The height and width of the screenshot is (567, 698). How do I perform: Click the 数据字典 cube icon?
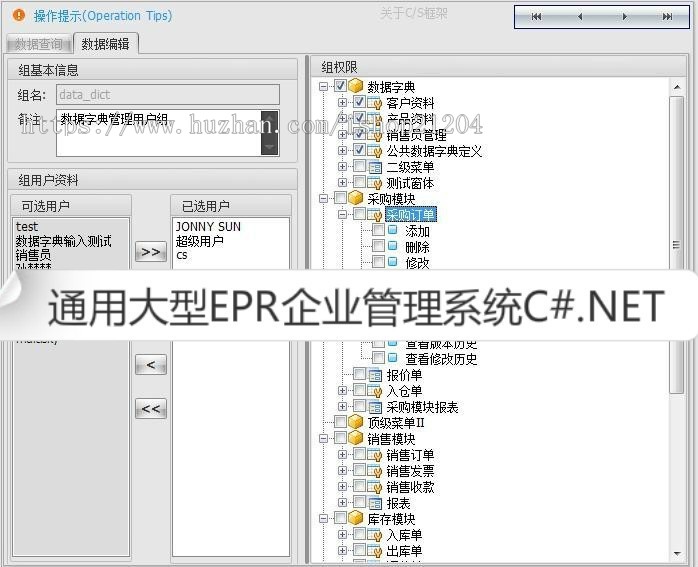[356, 86]
